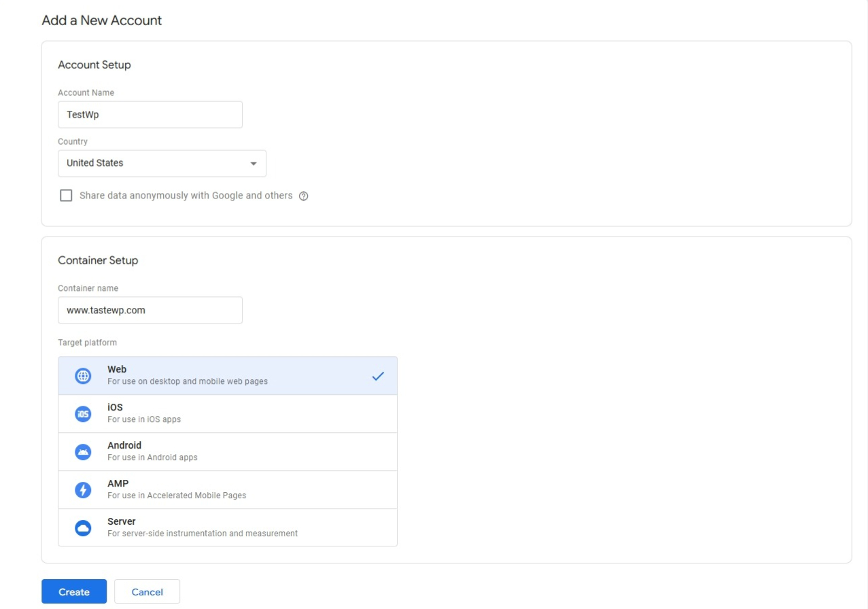Click the 'Container Setup' heading
Image resolution: width=868 pixels, height=609 pixels.
98,260
